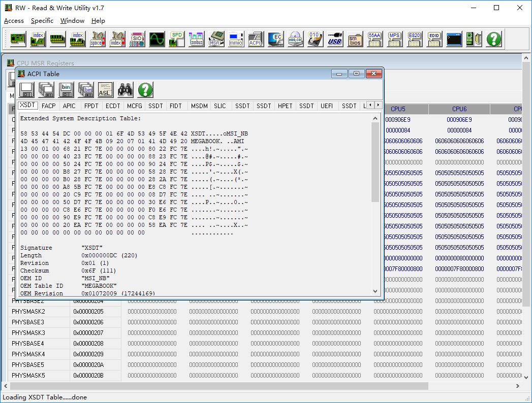This screenshot has width=532, height=403.
Task: Open the CPU MSR toolbar icon
Action: [216, 39]
